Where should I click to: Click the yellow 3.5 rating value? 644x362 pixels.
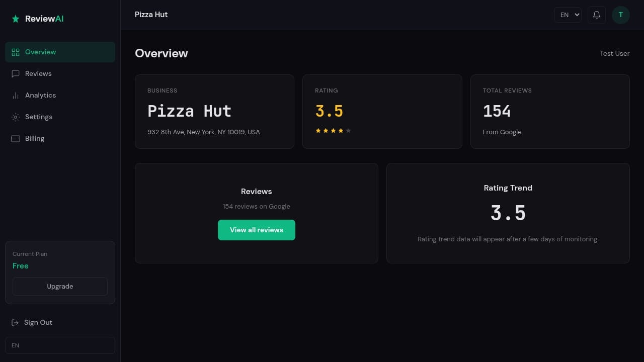tap(329, 111)
